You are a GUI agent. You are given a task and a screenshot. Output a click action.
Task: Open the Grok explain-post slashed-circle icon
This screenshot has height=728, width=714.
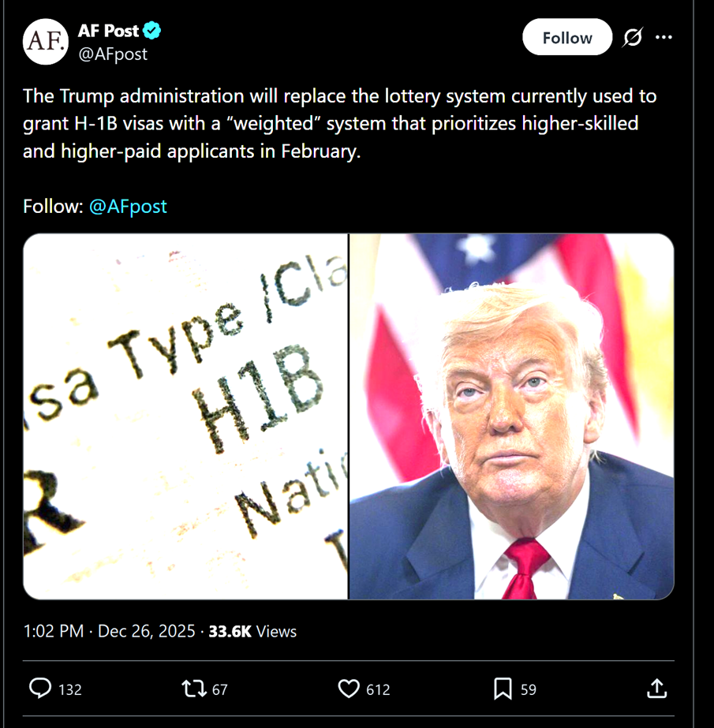tap(633, 37)
